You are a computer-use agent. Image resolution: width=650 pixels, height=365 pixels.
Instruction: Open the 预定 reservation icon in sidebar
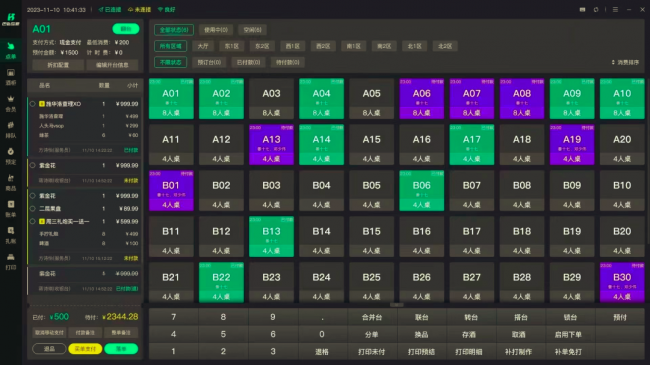tap(11, 156)
